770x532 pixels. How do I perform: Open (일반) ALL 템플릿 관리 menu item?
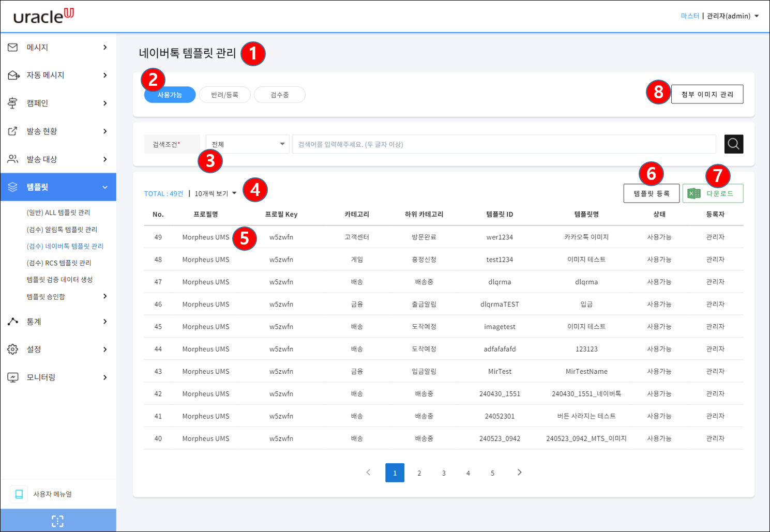[x=58, y=212]
